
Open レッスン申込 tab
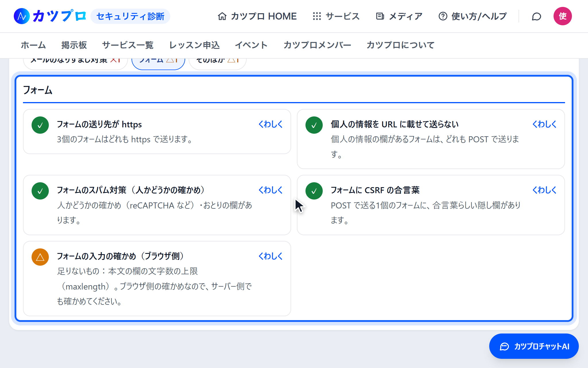pyautogui.click(x=194, y=45)
